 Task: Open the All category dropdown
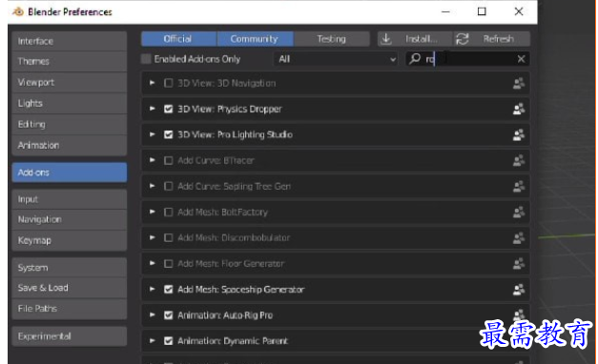[336, 59]
